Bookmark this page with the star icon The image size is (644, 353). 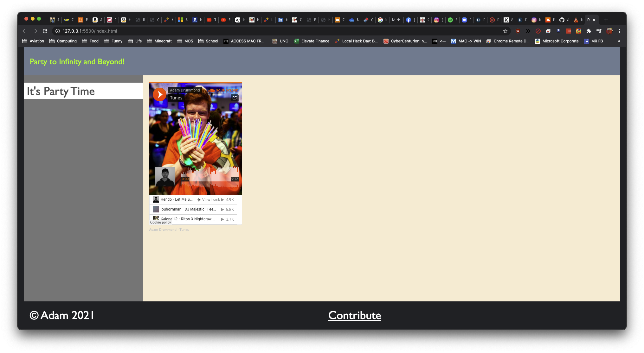[505, 31]
